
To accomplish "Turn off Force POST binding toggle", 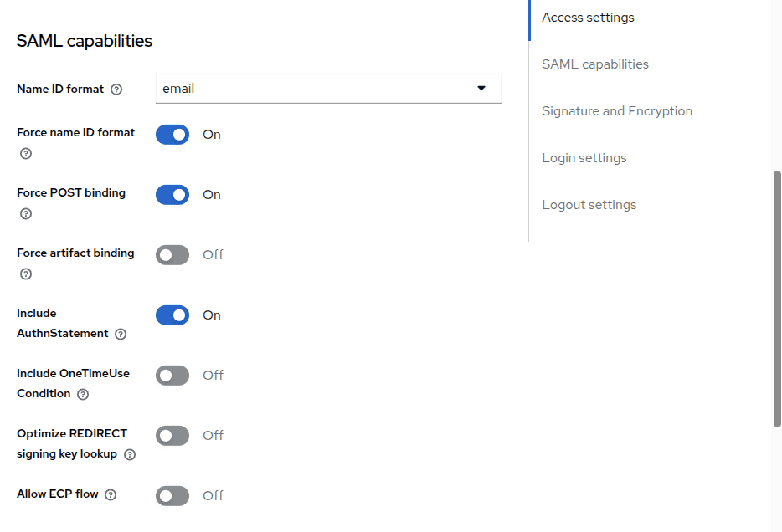I will [x=172, y=195].
